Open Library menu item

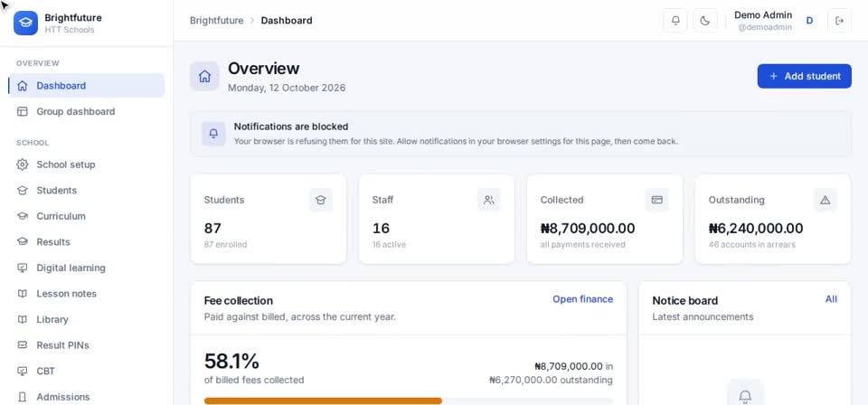click(x=87, y=319)
